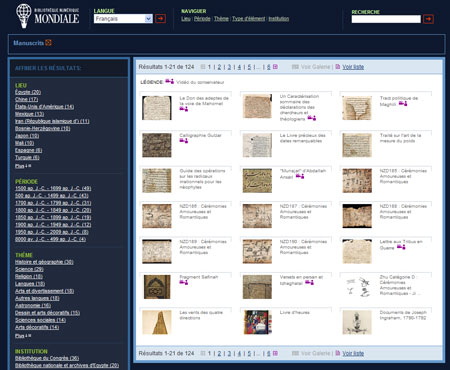This screenshot has width=450, height=370.
Task: Click the red search arrow button
Action: click(428, 19)
